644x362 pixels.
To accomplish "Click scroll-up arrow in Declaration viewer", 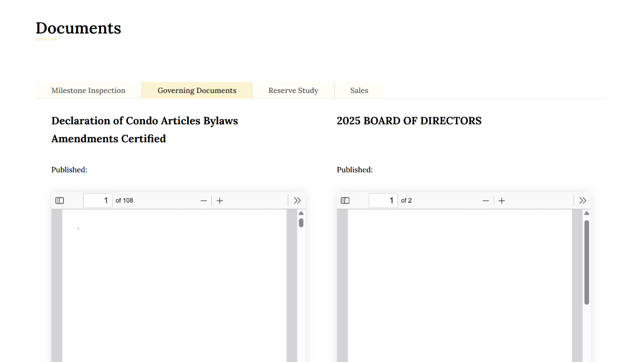I will click(301, 213).
